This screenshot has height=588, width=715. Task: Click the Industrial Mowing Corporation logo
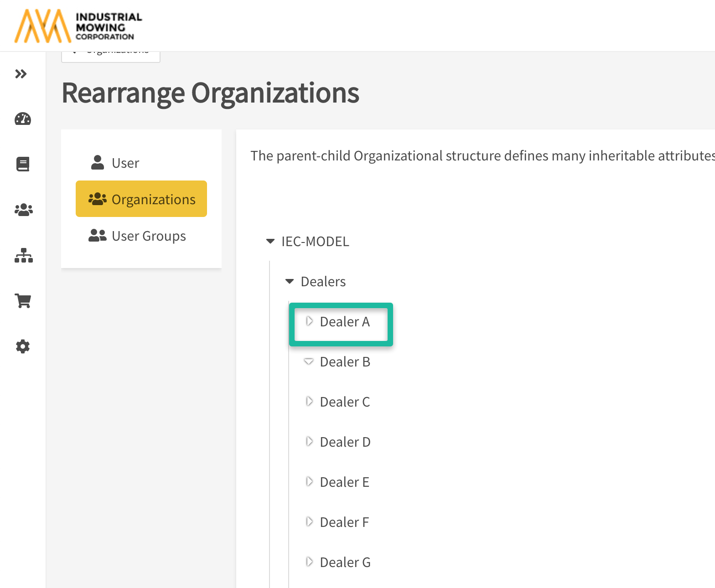[78, 26]
